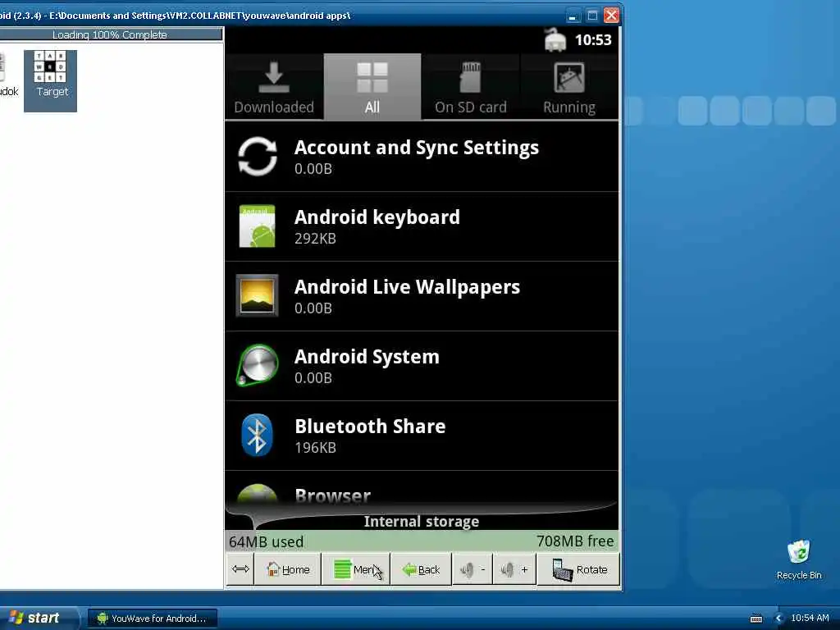Open the On SD card tab

pos(470,87)
